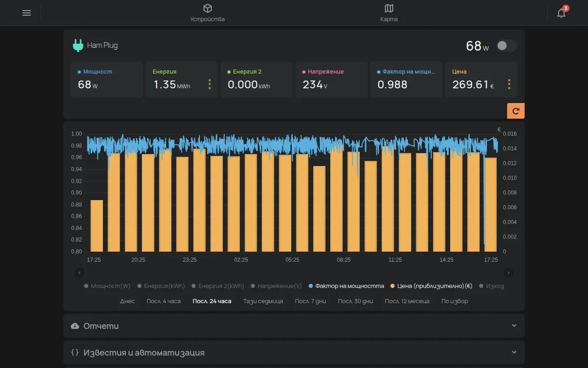The image size is (588, 368).
Task: Select the Посл. 30 дни range
Action: tap(356, 301)
